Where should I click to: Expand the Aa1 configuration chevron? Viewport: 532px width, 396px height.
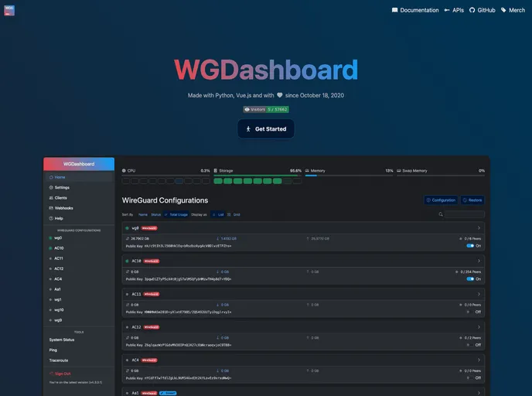tap(479, 393)
